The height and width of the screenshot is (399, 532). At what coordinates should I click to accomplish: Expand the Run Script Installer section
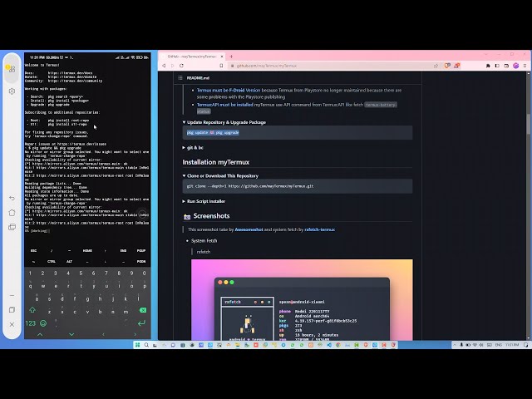[x=204, y=201]
